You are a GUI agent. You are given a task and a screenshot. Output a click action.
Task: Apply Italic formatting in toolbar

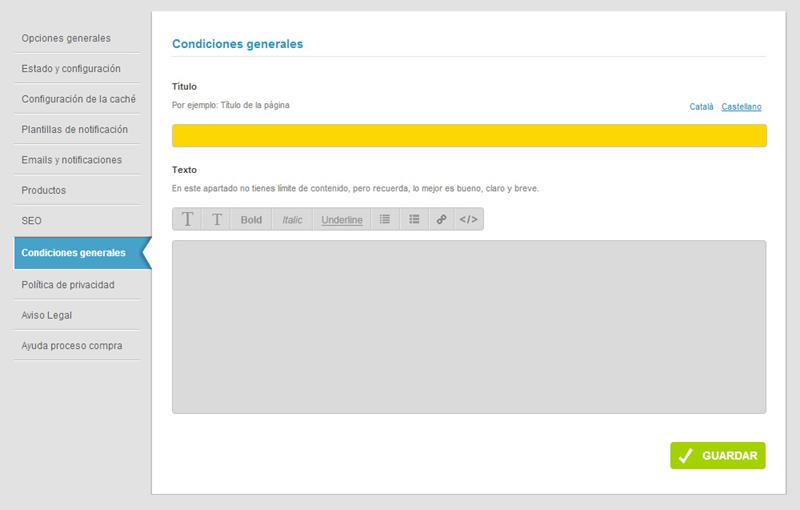tap(292, 220)
